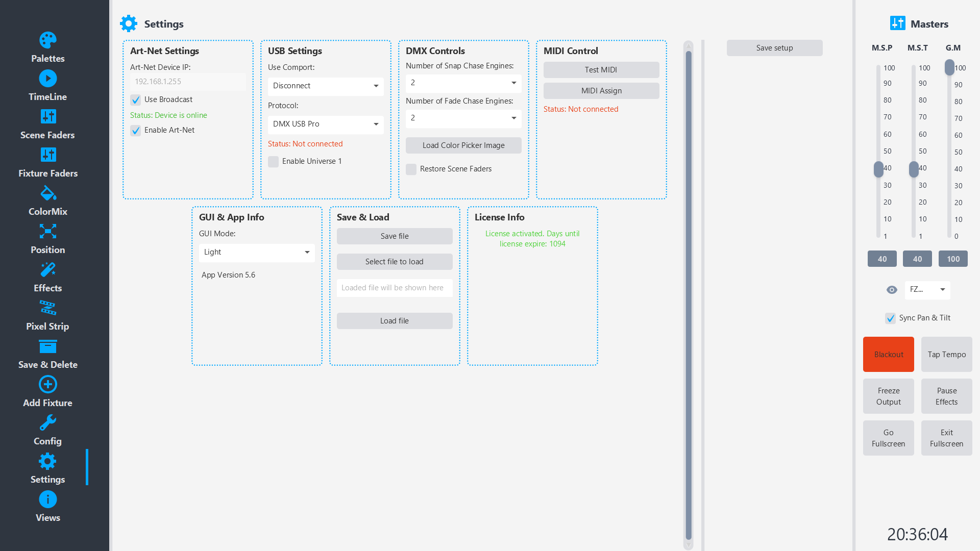Enable Universe 1 checkbox
The height and width of the screenshot is (551, 980).
[x=274, y=162]
